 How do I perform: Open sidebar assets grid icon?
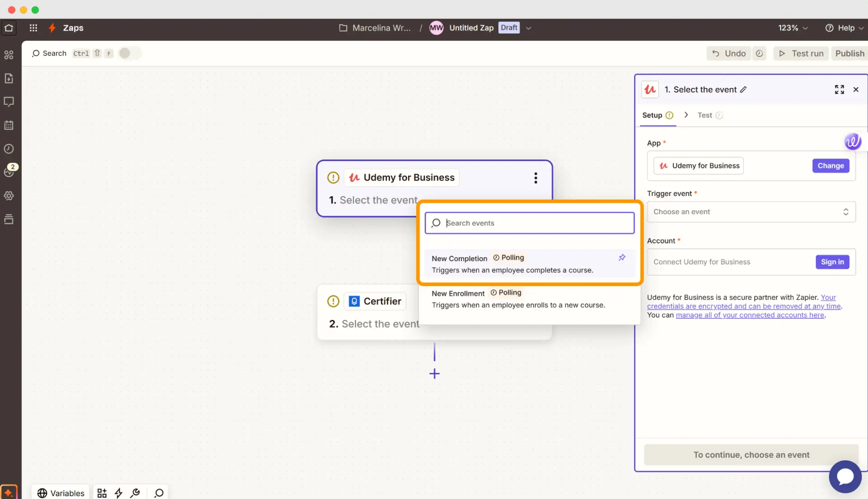tap(9, 55)
